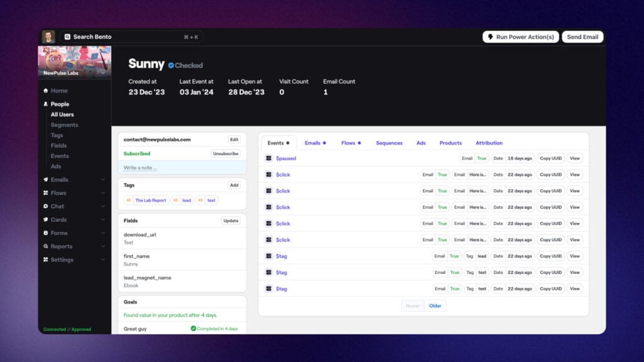Click the Chat icon in the sidebar

[45, 206]
